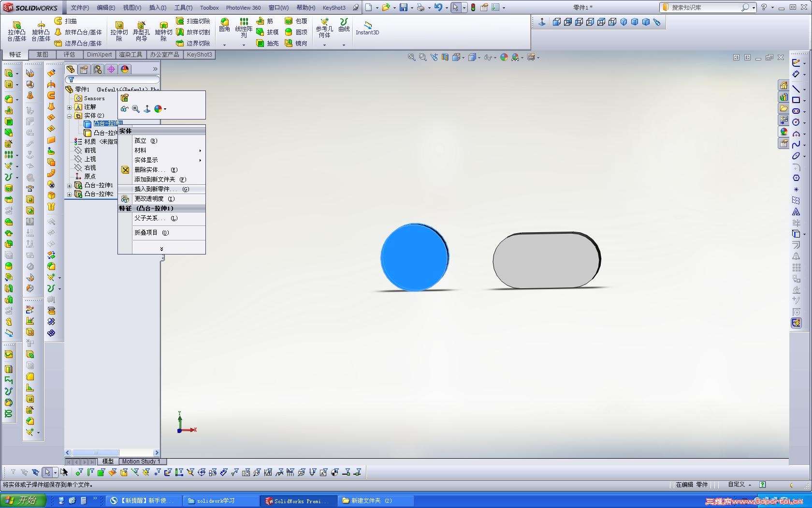Switch to the 评估 tab
Image resolution: width=812 pixels, height=508 pixels.
[x=69, y=55]
